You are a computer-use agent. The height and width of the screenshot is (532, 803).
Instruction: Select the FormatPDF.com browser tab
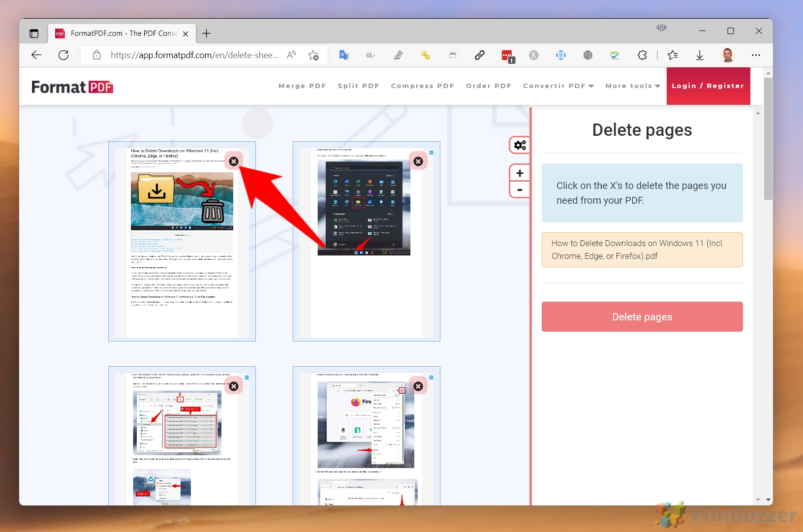122,33
